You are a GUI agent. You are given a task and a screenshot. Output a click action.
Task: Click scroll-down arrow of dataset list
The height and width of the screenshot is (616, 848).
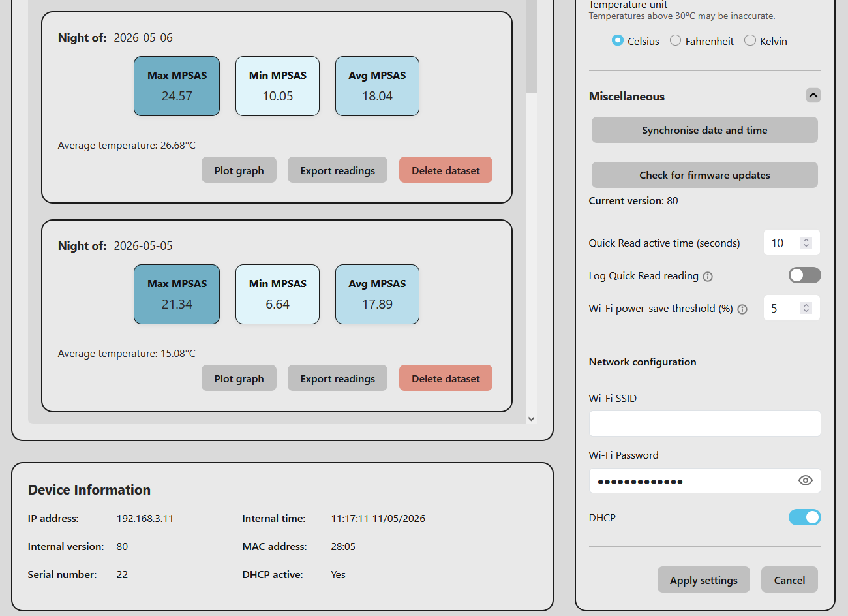531,419
